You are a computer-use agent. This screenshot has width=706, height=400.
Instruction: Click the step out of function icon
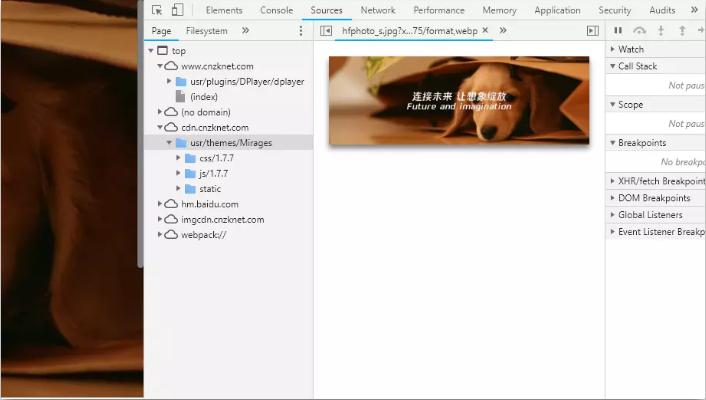(682, 31)
